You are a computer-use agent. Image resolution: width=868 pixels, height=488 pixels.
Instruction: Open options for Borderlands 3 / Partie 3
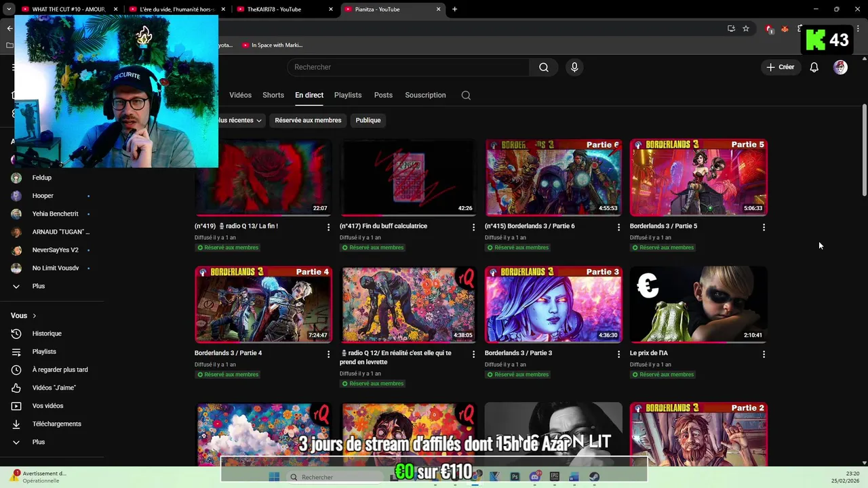pos(618,354)
